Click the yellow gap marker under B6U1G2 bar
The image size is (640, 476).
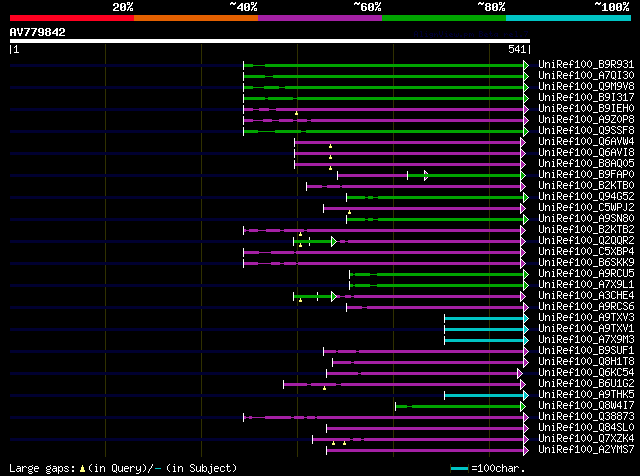(324, 388)
